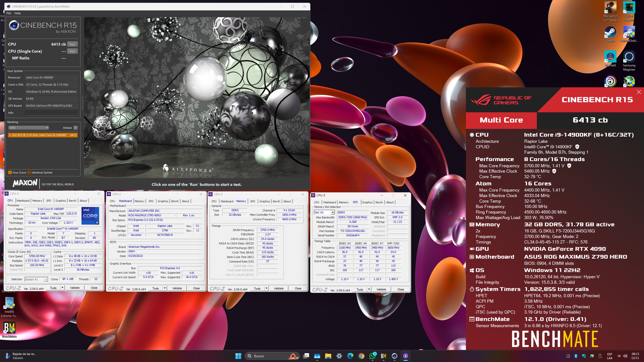This screenshot has width=644, height=362.
Task: Open the CrystalDiskInfo desktop shortcut
Action: click(629, 34)
